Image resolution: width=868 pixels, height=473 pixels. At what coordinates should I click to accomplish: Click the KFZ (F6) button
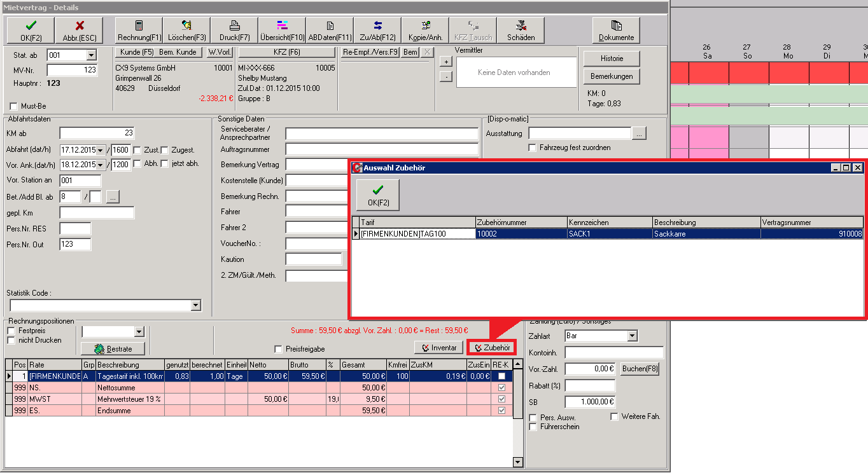click(x=286, y=52)
